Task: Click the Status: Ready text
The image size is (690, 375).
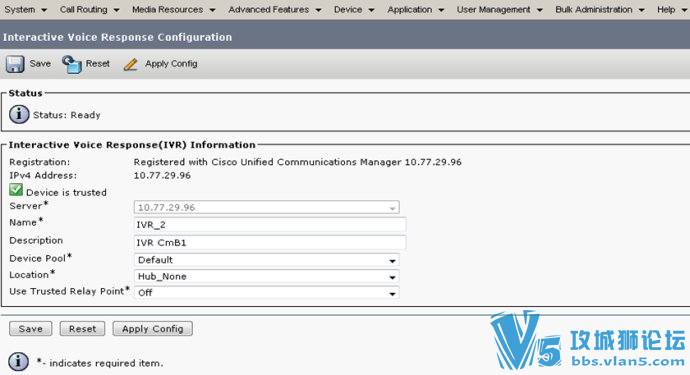Action: pos(67,115)
